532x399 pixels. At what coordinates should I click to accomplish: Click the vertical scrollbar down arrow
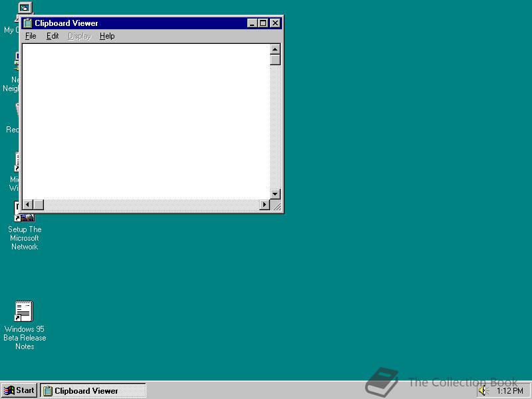pos(275,194)
